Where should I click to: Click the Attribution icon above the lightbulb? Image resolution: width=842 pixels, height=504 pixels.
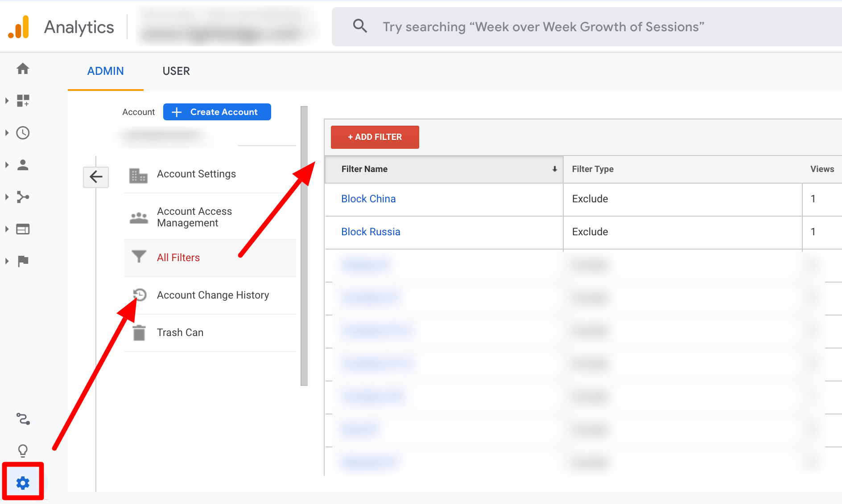tap(23, 419)
